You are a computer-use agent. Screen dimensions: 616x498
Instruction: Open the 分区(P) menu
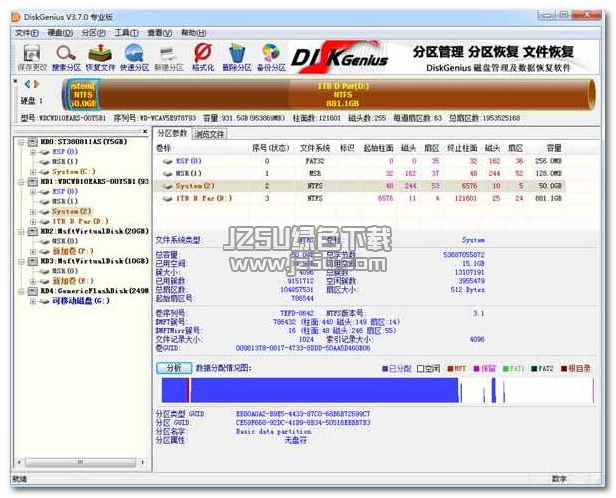coord(94,33)
